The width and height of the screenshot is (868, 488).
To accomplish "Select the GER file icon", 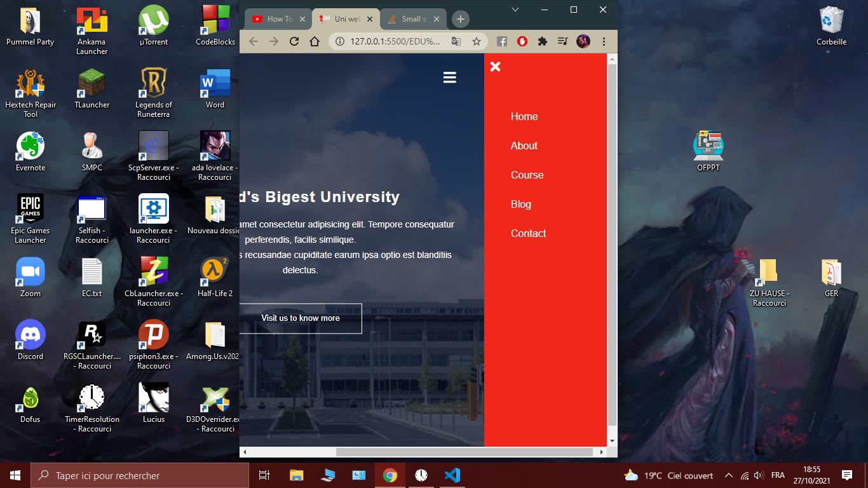I will pos(831,278).
